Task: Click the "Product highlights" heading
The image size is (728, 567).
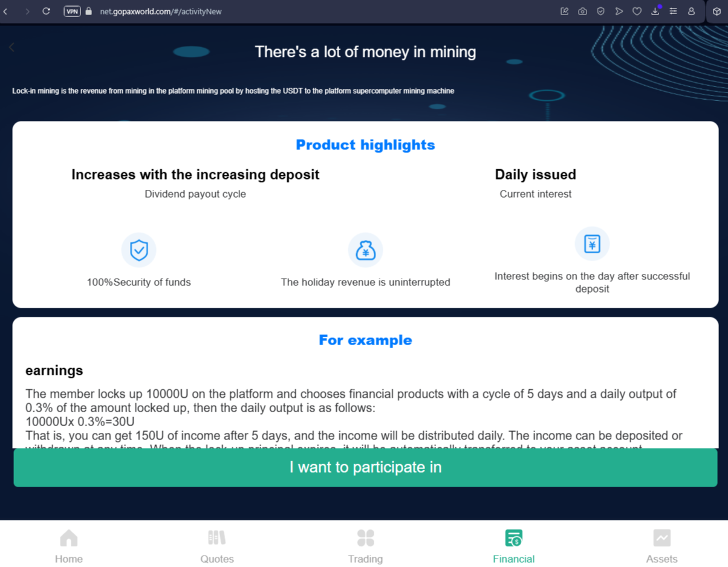Action: [x=365, y=144]
